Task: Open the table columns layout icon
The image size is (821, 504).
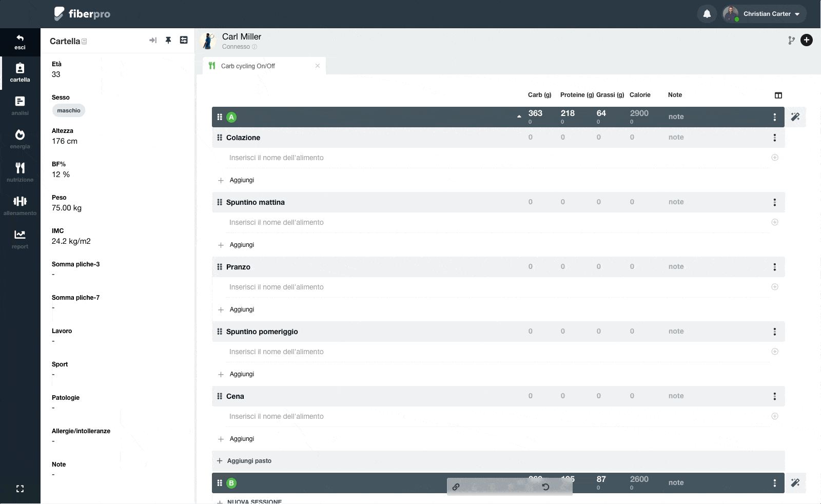Action: coord(778,95)
